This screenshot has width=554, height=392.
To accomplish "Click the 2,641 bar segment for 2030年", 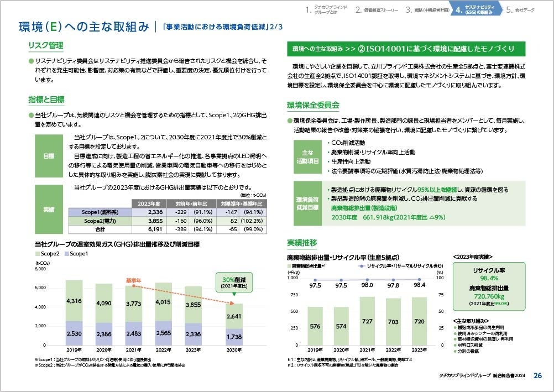I will (x=234, y=316).
